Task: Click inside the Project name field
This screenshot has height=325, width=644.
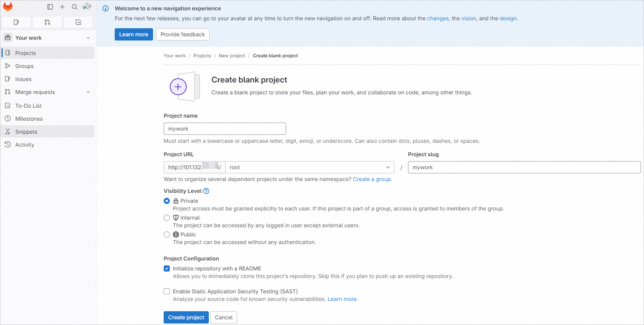Action: [224, 129]
